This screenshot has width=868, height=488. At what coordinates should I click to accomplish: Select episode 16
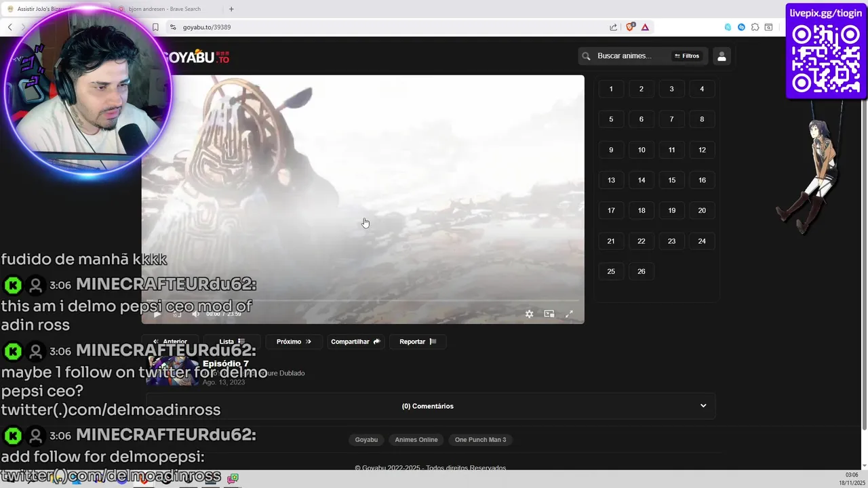[x=702, y=180]
